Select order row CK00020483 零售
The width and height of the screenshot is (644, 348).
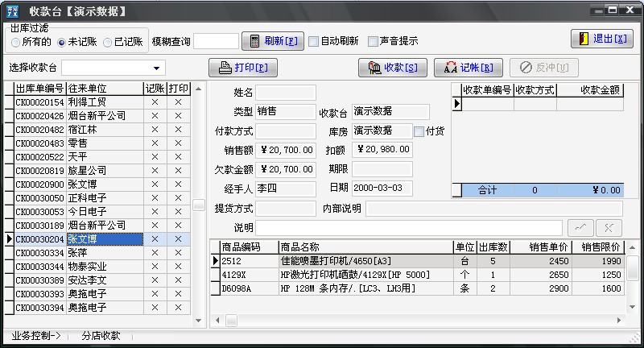[x=98, y=143]
